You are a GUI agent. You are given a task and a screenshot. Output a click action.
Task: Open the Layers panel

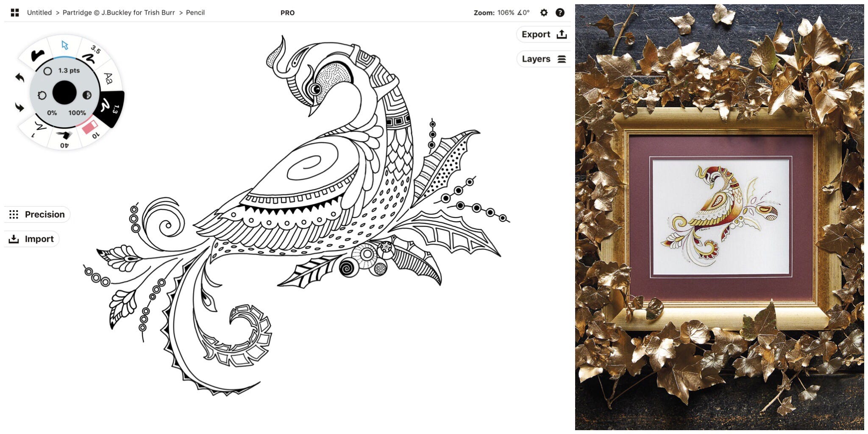coord(544,59)
